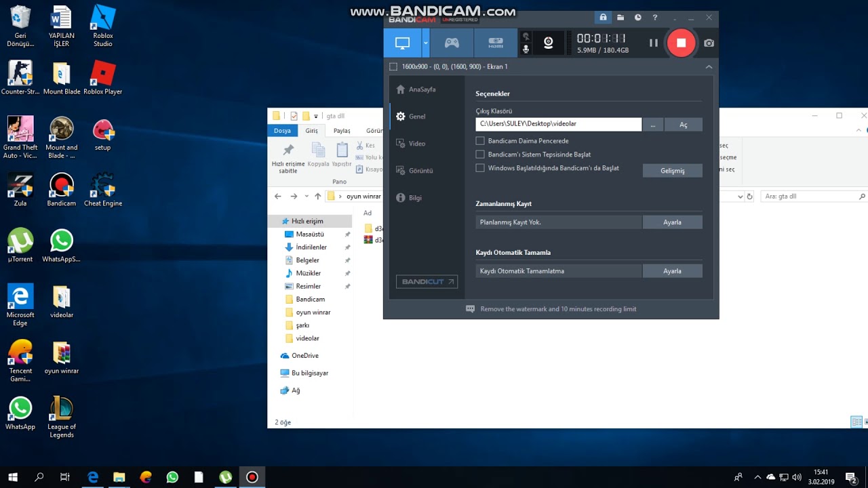Browse output folder with ... button
The height and width of the screenshot is (488, 868).
(653, 125)
